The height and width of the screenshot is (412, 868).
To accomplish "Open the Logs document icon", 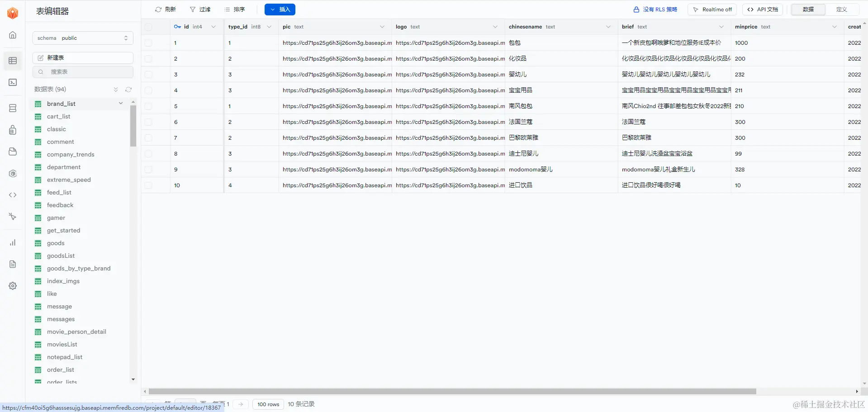I will click(13, 264).
